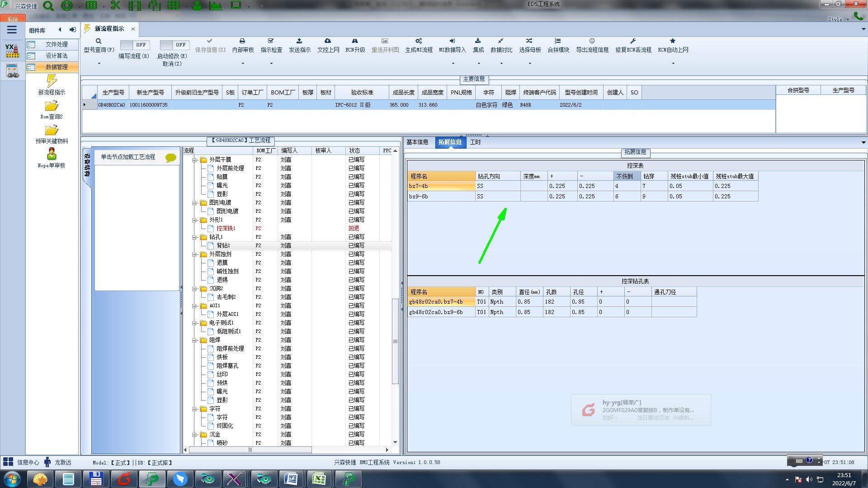This screenshot has height=488, width=868.
Task: Click the 导出流程信息 smiley icon
Action: click(x=592, y=41)
